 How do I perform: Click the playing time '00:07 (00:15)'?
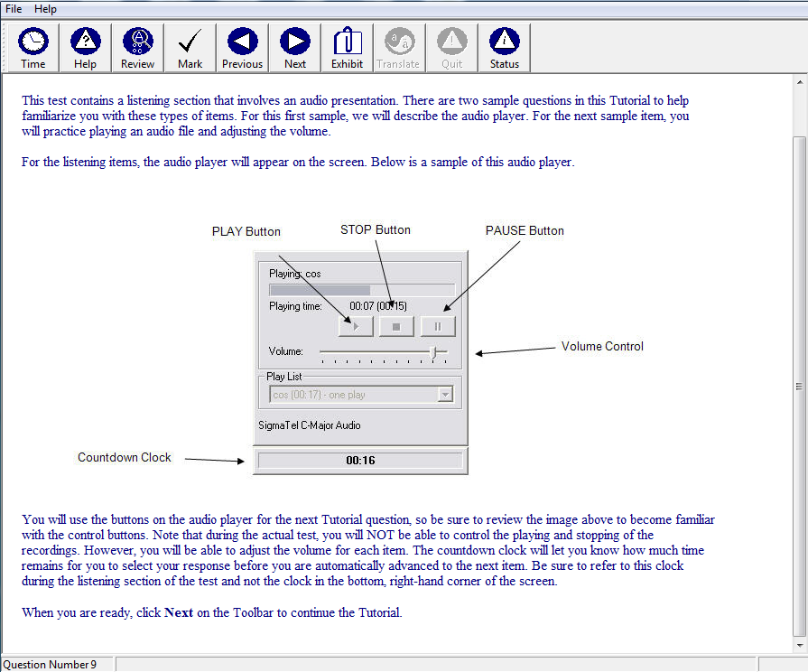[x=378, y=306]
